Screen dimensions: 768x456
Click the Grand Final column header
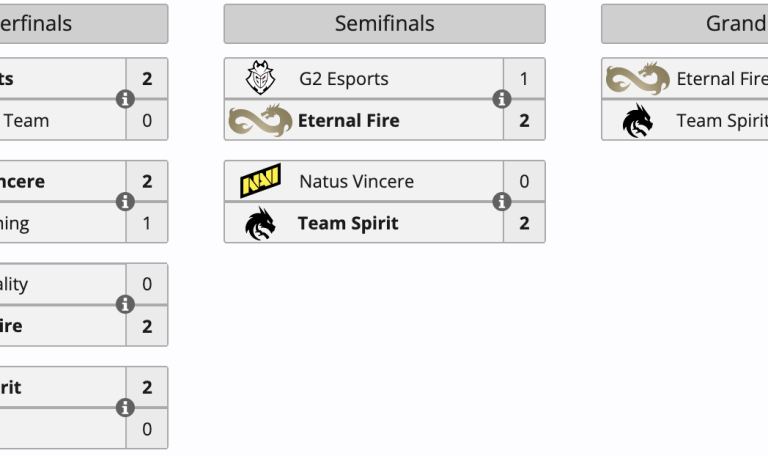(684, 24)
